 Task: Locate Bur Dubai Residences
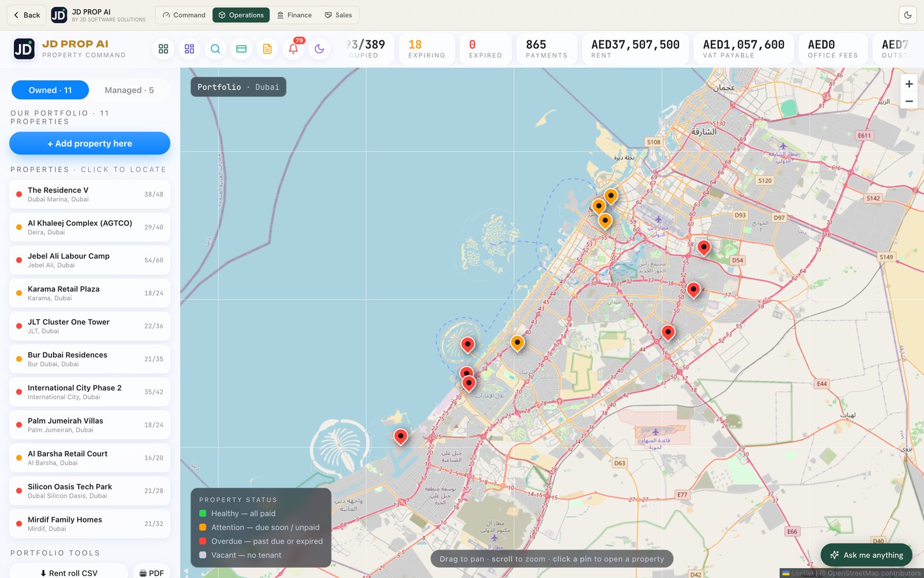click(x=90, y=359)
